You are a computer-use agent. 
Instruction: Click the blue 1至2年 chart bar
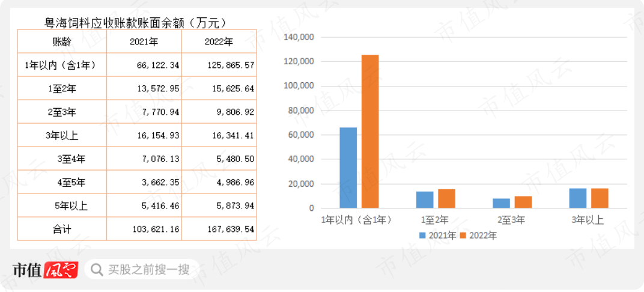(x=425, y=199)
